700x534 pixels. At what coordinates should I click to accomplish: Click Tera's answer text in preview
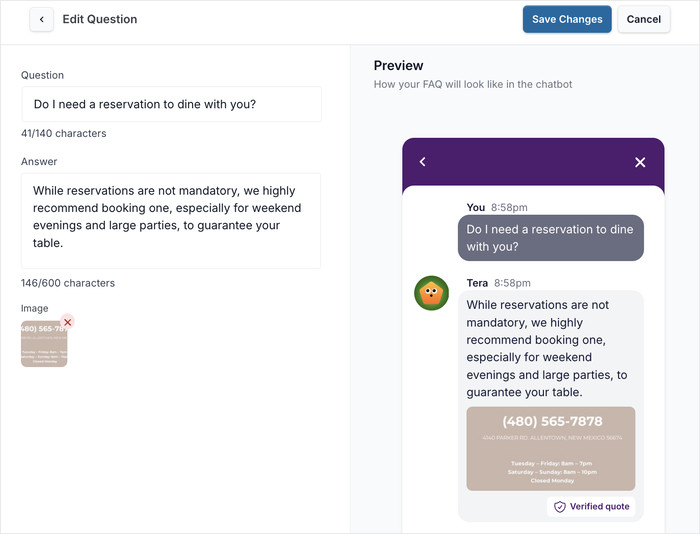pyautogui.click(x=547, y=348)
